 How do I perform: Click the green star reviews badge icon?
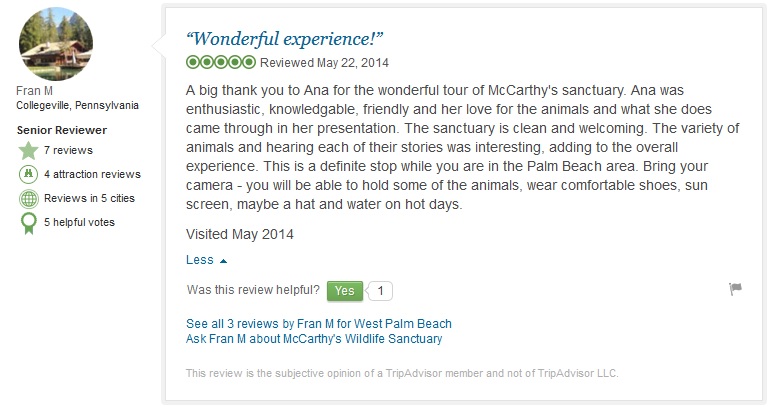[x=28, y=151]
